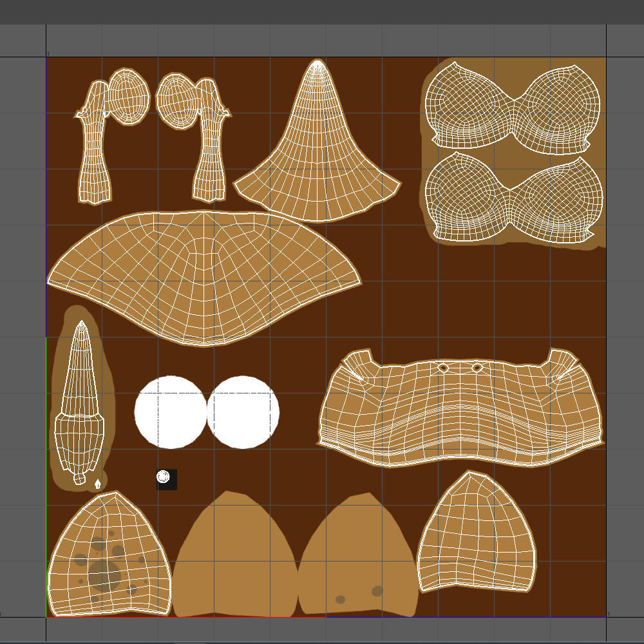Screen dimensions: 644x644
Task: Click the right arm-and-ball UV shell
Action: (x=193, y=137)
